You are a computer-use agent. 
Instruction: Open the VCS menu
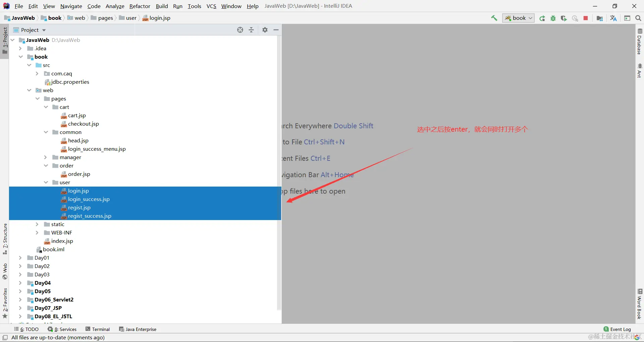211,6
